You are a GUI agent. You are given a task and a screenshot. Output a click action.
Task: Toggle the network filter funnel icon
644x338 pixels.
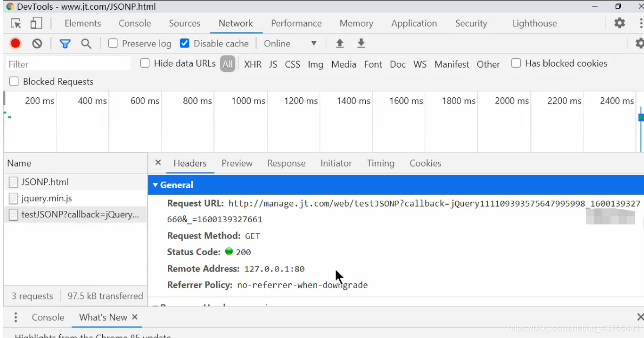(65, 43)
